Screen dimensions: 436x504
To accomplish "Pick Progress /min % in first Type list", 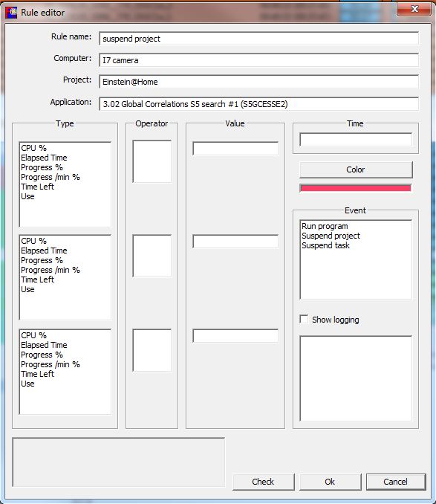I will 50,177.
